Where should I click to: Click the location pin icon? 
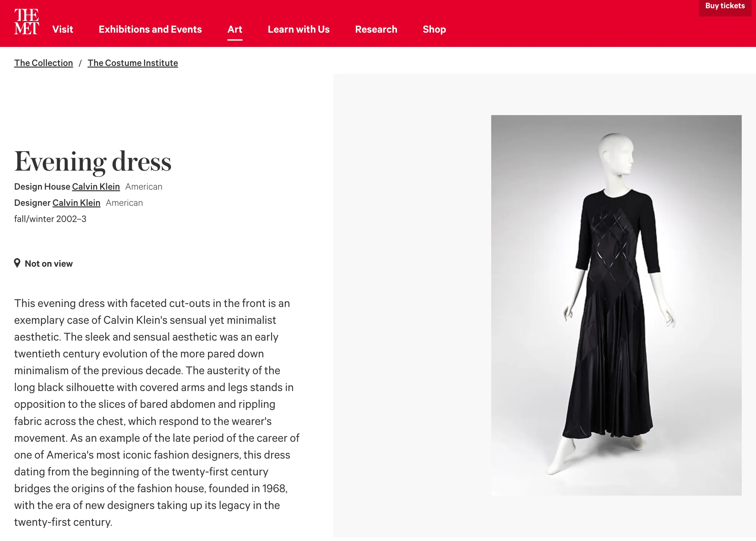click(x=17, y=263)
